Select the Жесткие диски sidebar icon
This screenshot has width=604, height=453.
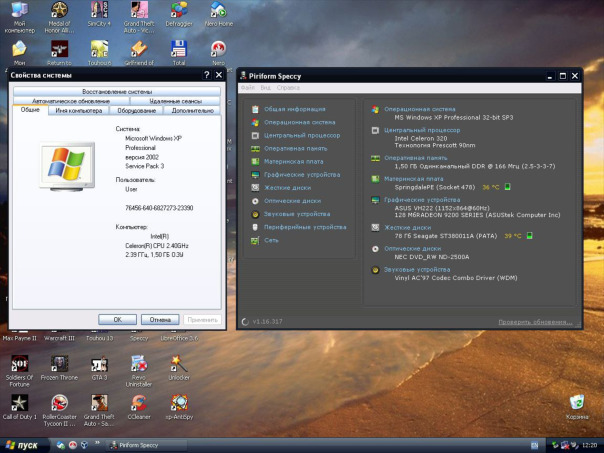coord(255,188)
